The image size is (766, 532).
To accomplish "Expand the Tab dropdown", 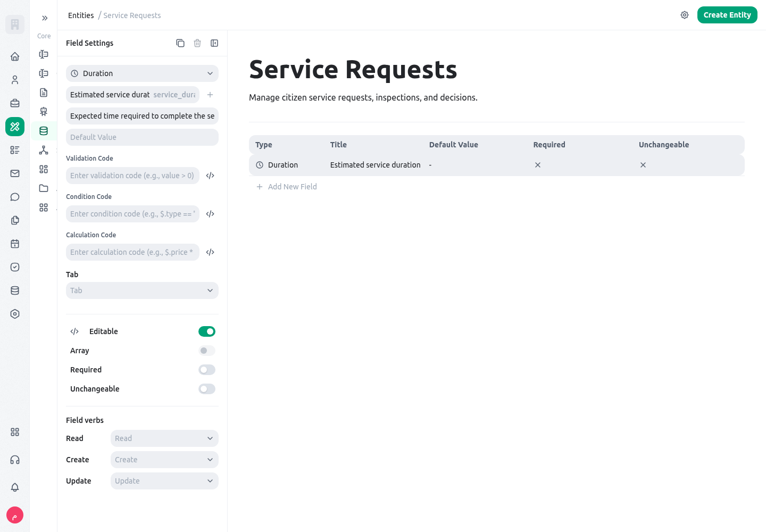I will [142, 290].
